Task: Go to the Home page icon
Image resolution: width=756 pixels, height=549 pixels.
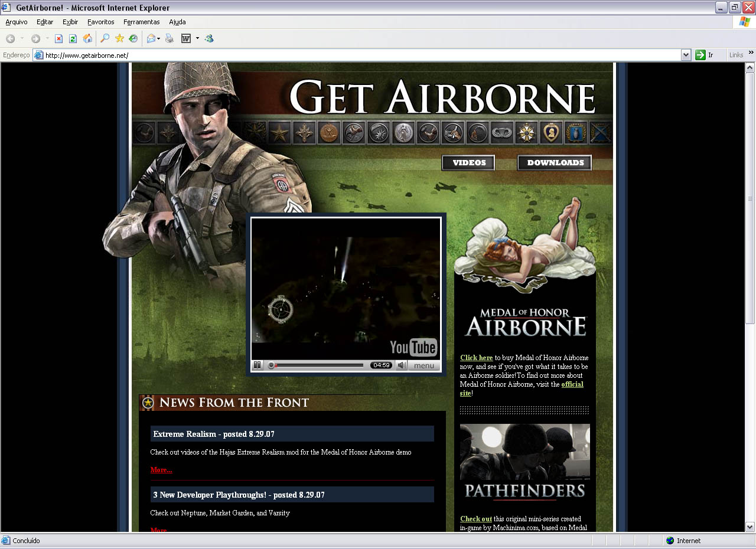Action: [87, 38]
